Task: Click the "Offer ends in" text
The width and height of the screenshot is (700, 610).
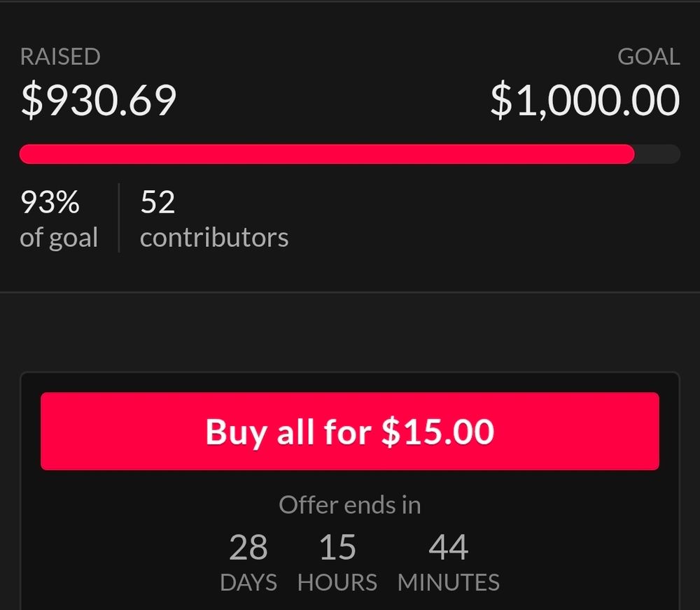Action: click(349, 504)
